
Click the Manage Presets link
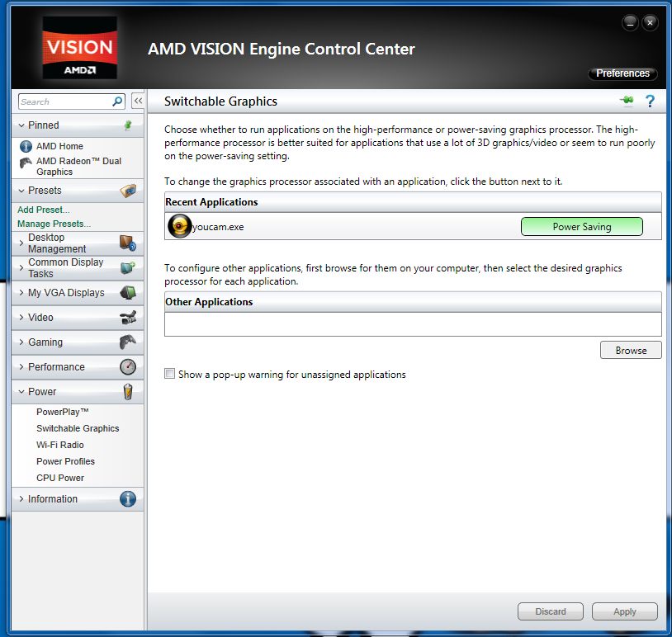(x=54, y=224)
